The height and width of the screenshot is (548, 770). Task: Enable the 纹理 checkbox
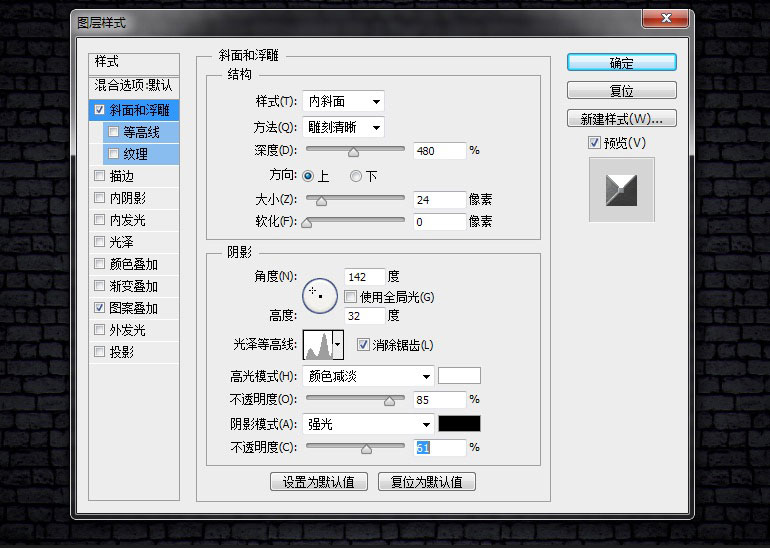[113, 154]
